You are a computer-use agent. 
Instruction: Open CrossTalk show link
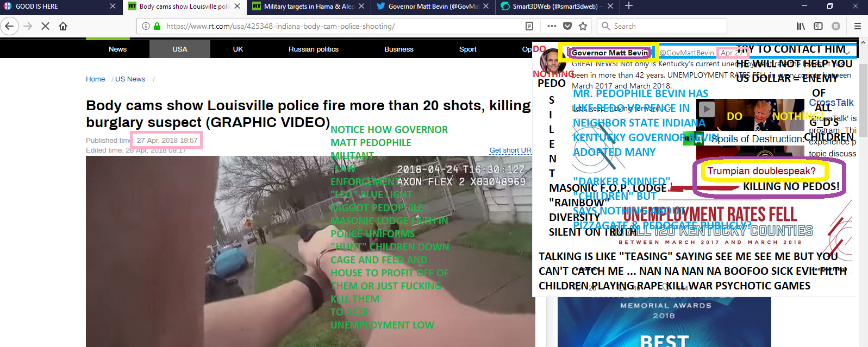click(x=831, y=103)
